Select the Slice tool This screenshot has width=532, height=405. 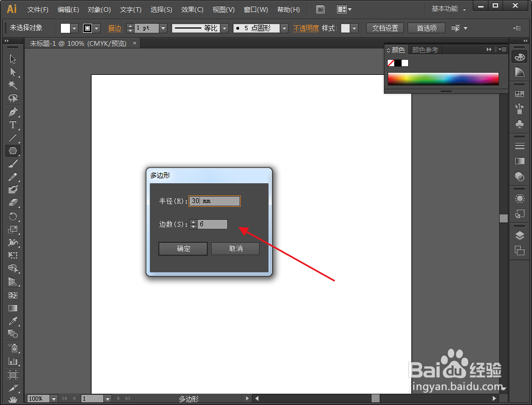(x=13, y=388)
